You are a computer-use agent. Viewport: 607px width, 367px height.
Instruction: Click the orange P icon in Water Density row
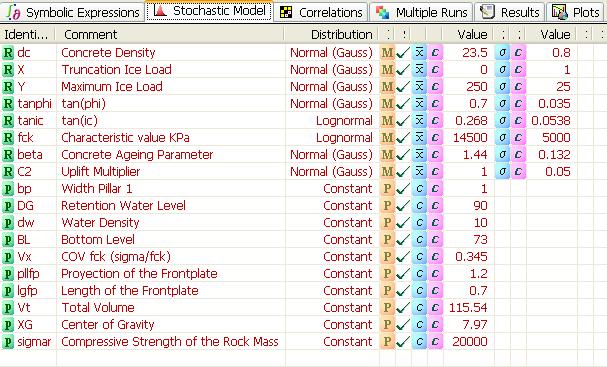point(387,223)
